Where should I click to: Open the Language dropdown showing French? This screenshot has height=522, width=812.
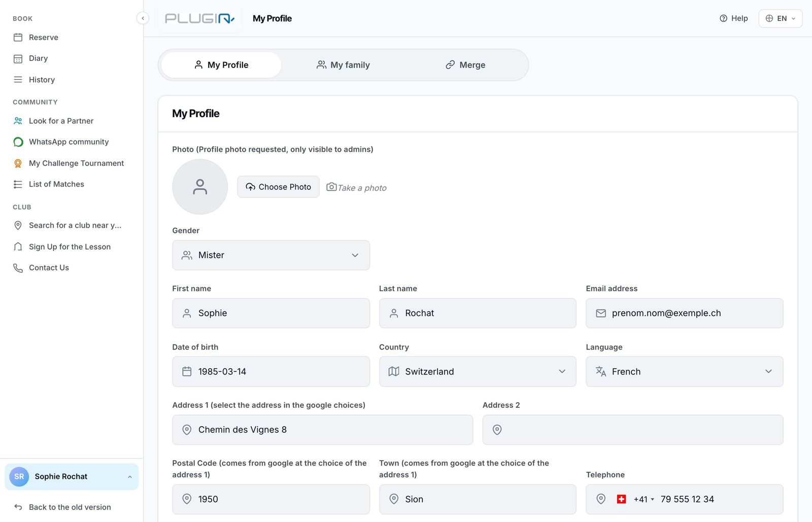pyautogui.click(x=685, y=372)
